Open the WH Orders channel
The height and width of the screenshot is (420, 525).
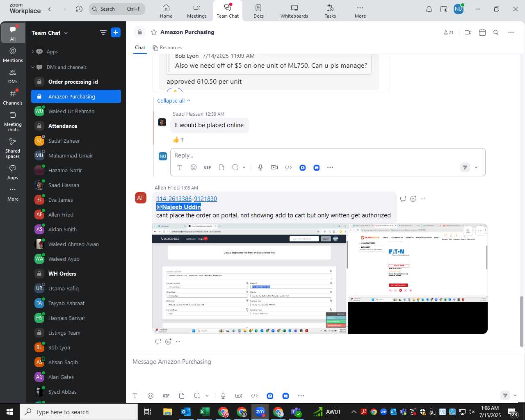(x=76, y=274)
